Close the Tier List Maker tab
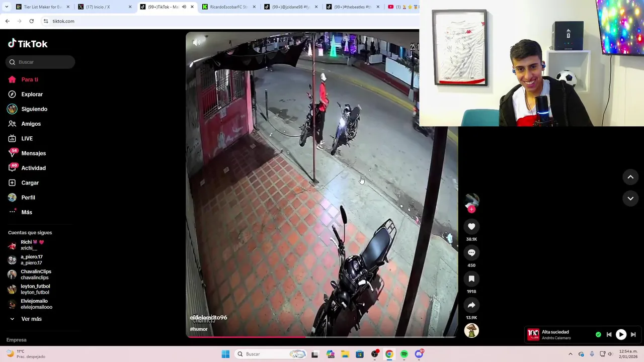The image size is (644, 362). click(x=68, y=7)
